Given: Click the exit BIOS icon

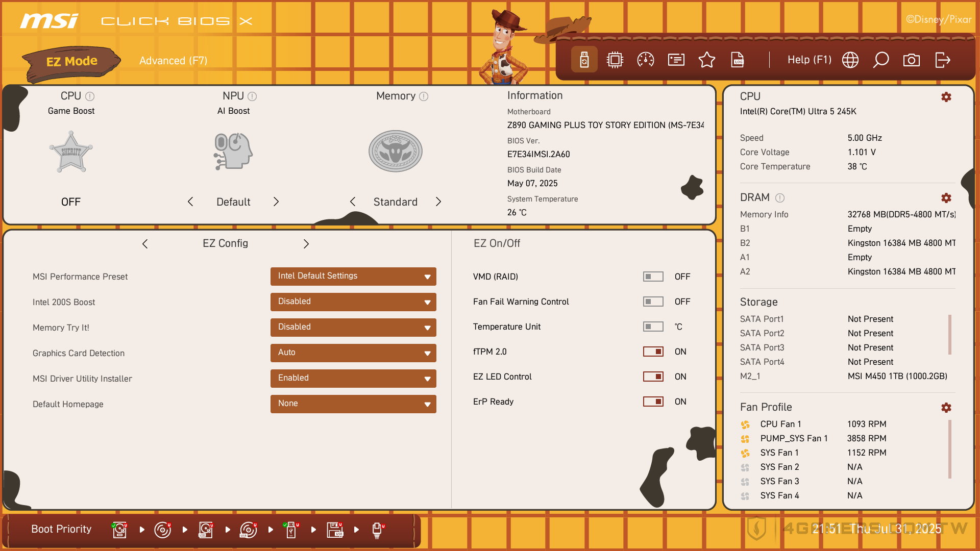Looking at the screenshot, I should (x=943, y=60).
